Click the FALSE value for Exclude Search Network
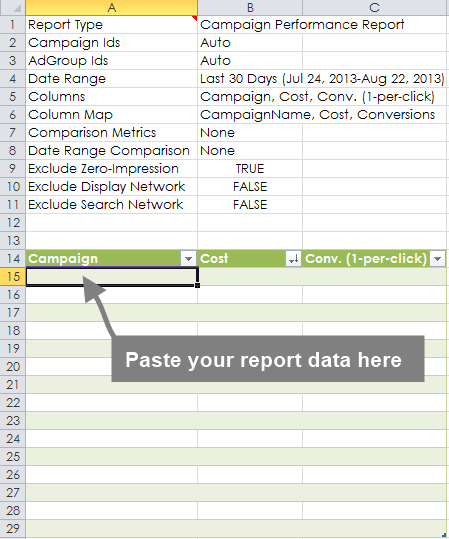 point(250,205)
